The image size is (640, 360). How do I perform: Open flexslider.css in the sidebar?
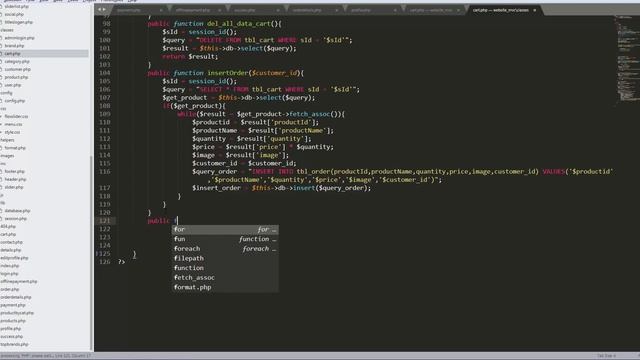(x=16, y=116)
